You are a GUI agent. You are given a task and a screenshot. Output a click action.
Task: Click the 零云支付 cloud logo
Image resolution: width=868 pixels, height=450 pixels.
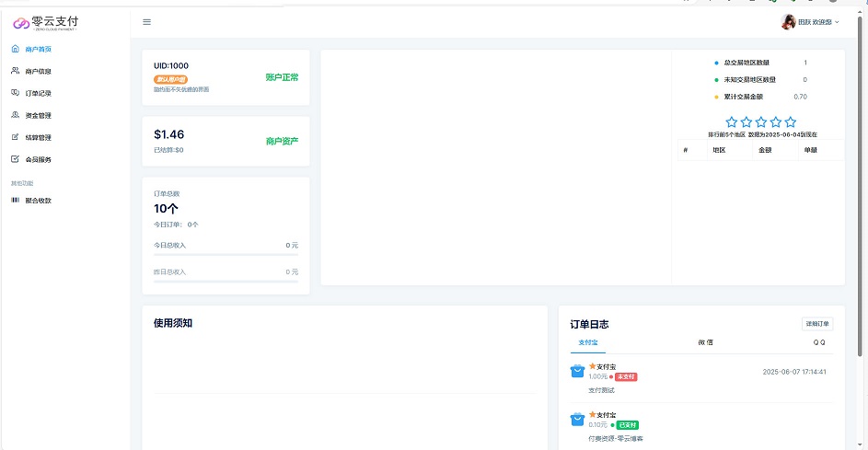coord(20,21)
